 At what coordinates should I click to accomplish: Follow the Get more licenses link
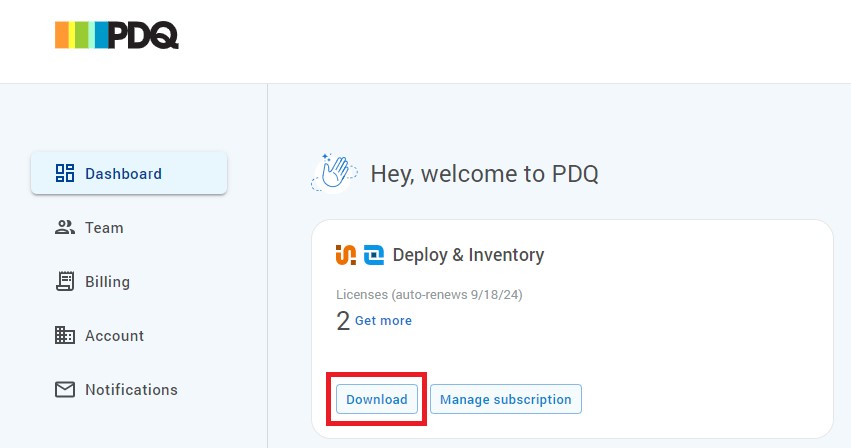383,321
